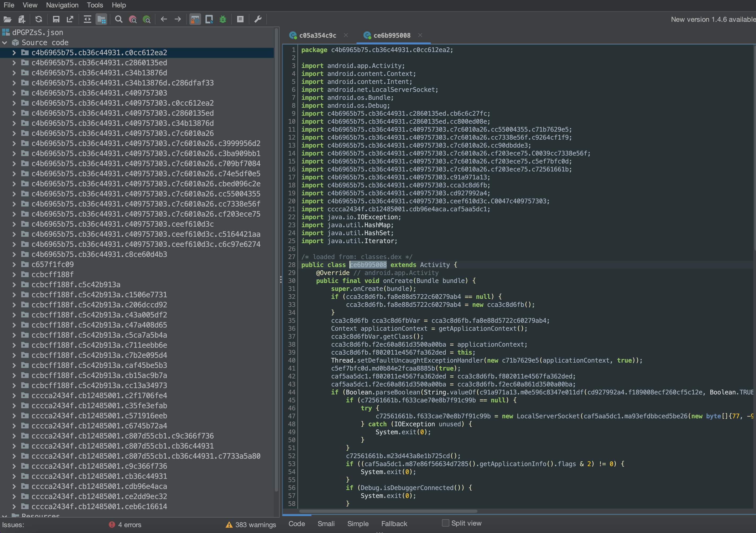
Task: Expand package c4b6965b75.cb36c44931.c2860135ed
Action: click(14, 63)
